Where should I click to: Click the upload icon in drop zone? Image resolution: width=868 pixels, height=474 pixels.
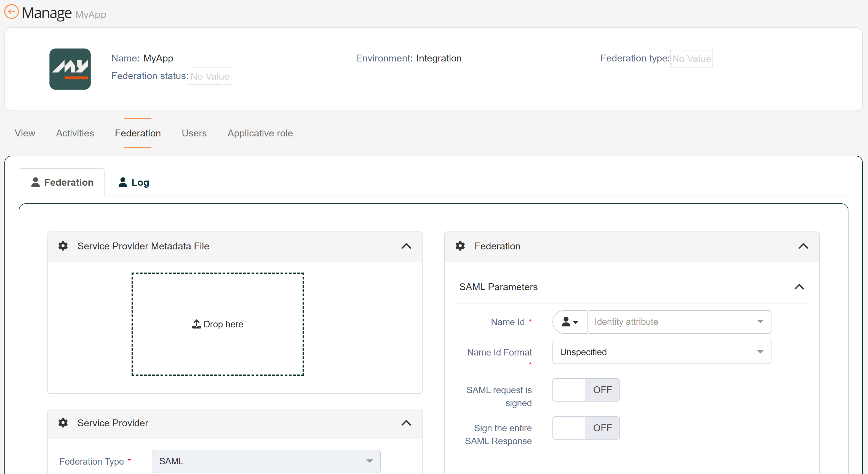coord(196,324)
